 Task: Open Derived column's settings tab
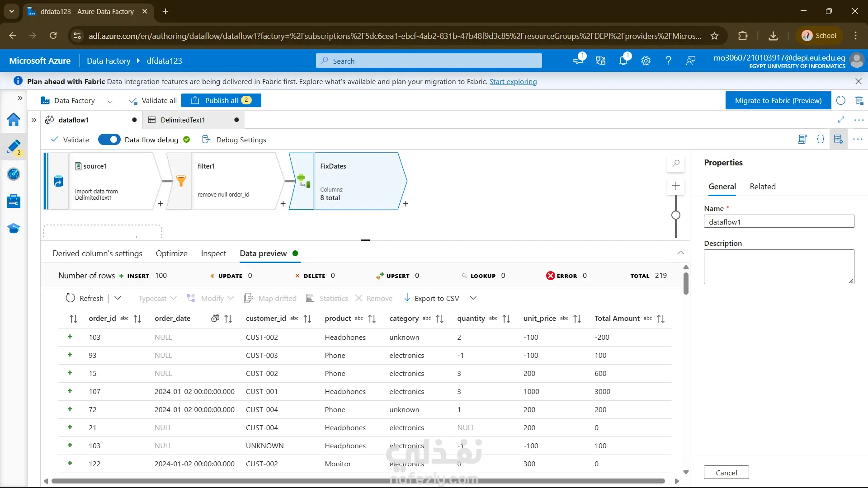[97, 253]
